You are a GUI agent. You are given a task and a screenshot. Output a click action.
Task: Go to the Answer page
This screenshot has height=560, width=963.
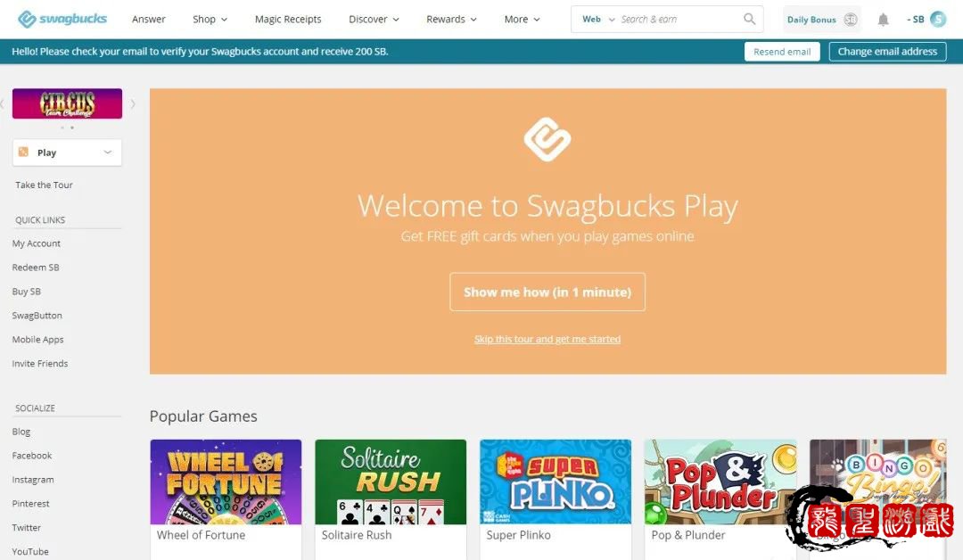tap(149, 19)
